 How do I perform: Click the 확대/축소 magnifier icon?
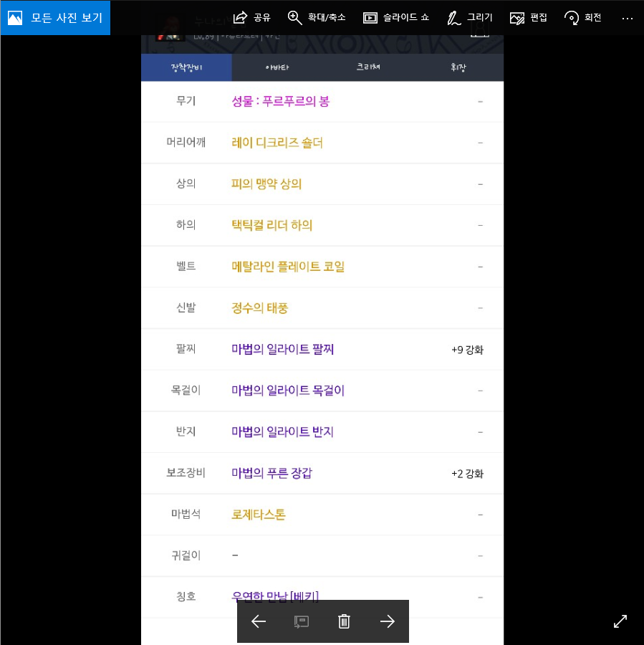[295, 18]
